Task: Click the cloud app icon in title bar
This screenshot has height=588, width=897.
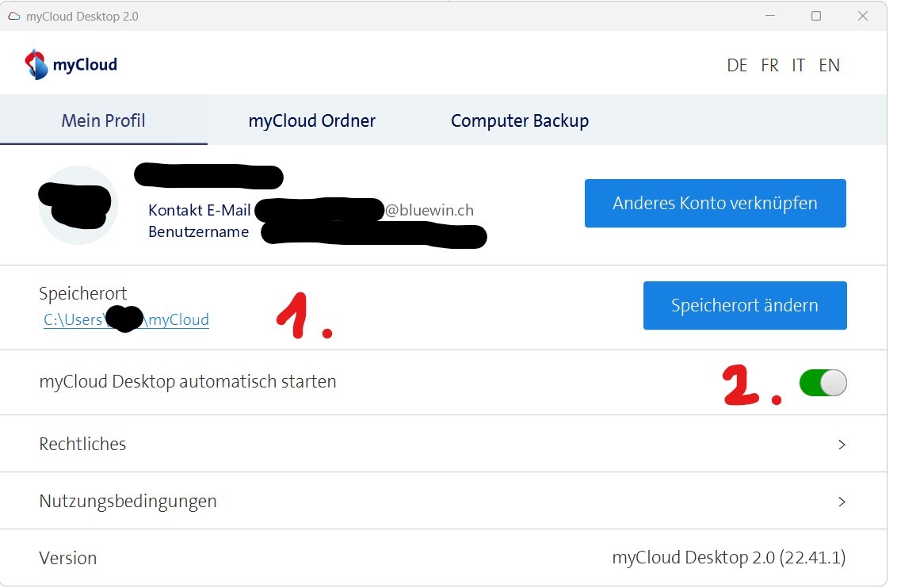Action: pyautogui.click(x=13, y=16)
